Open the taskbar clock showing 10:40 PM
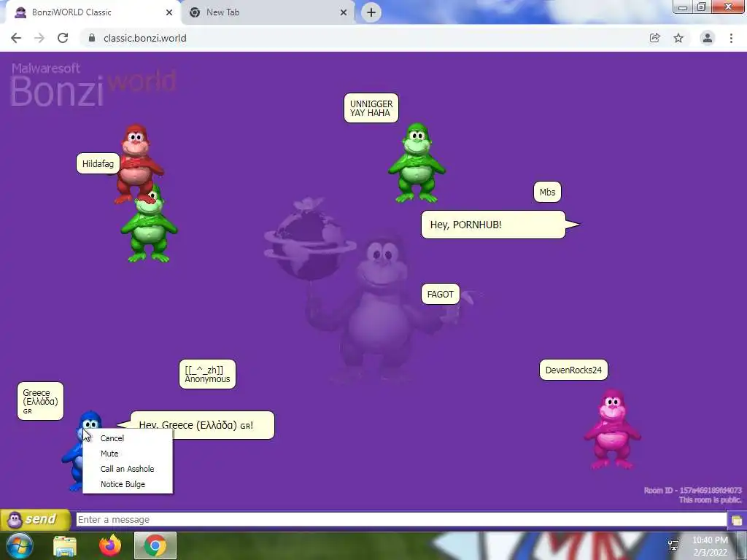Screen dimensions: 747x560 (x=710, y=546)
